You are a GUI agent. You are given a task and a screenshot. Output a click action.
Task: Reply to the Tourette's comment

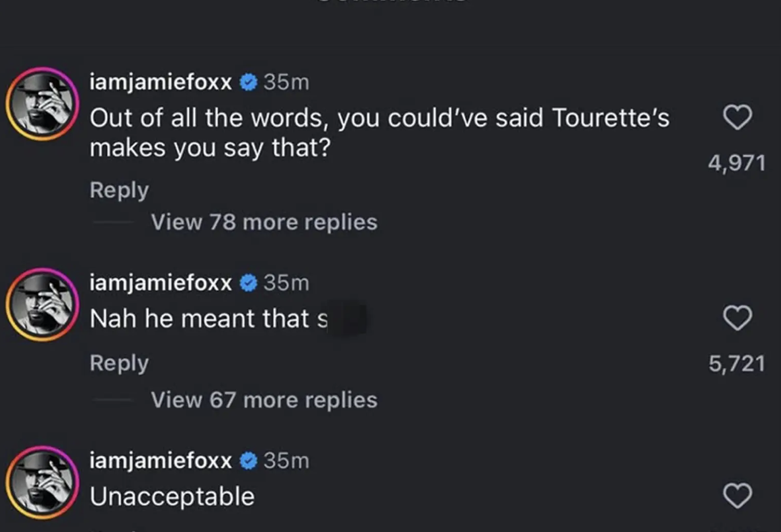pos(119,190)
